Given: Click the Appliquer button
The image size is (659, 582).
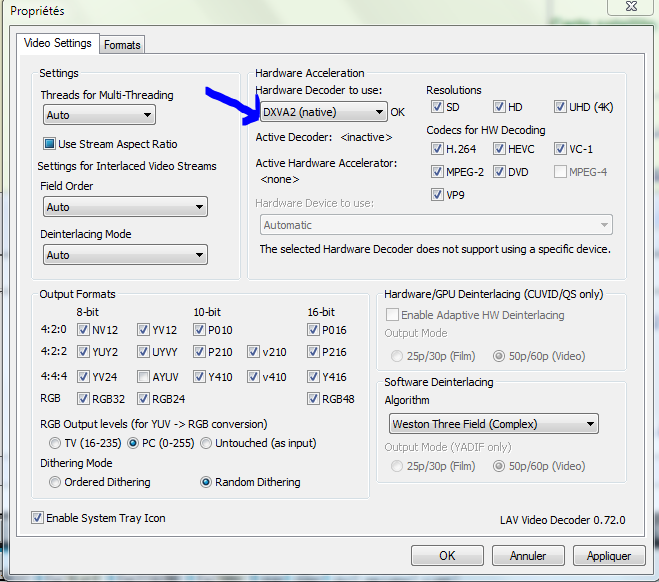Looking at the screenshot, I should (x=608, y=556).
